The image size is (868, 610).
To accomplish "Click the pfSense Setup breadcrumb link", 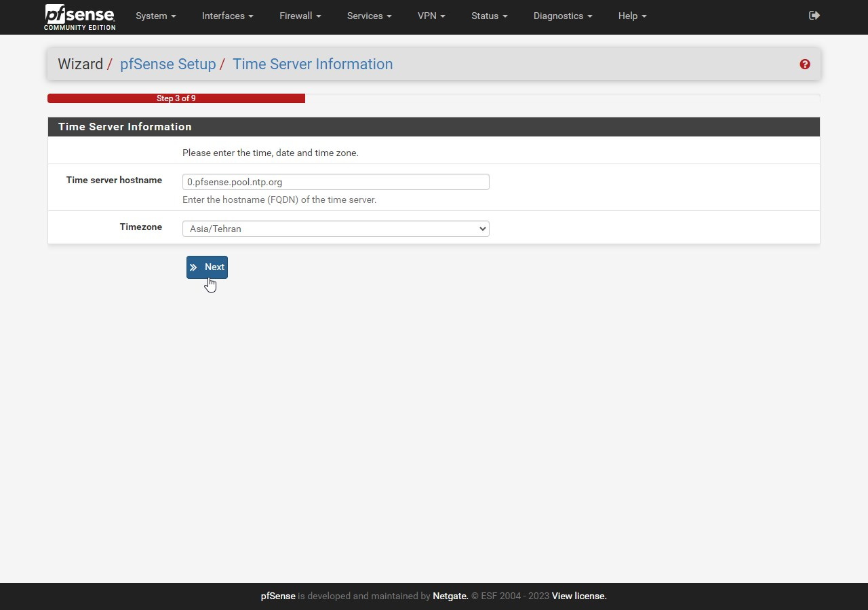I will coord(167,64).
